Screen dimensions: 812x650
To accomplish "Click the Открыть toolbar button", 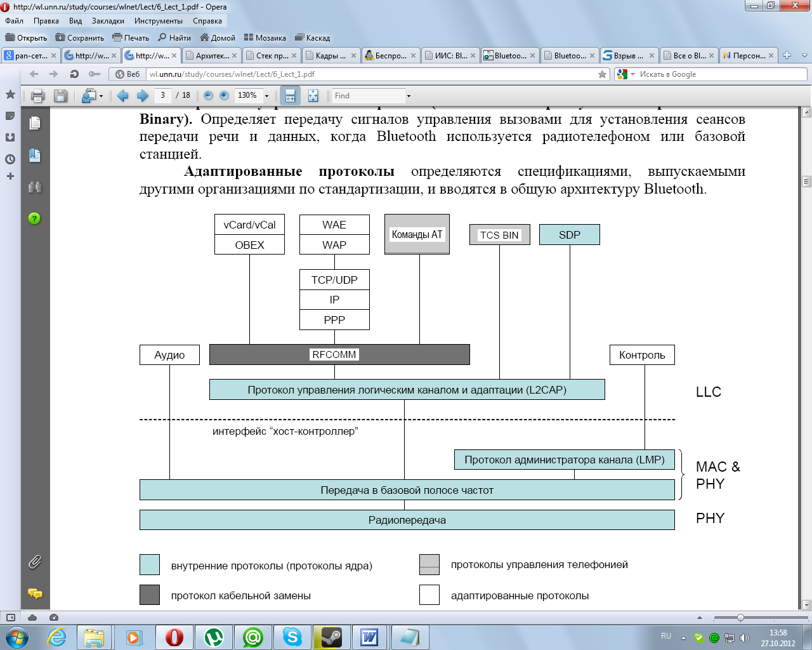I will pyautogui.click(x=26, y=38).
